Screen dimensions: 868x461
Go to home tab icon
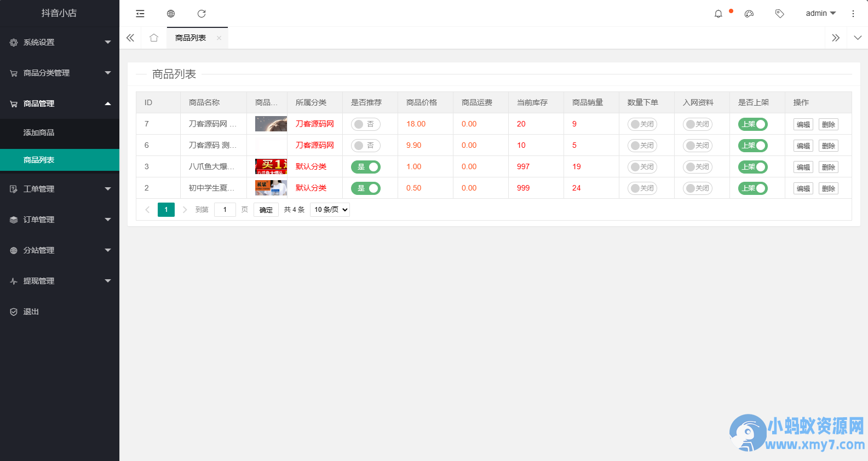[154, 38]
